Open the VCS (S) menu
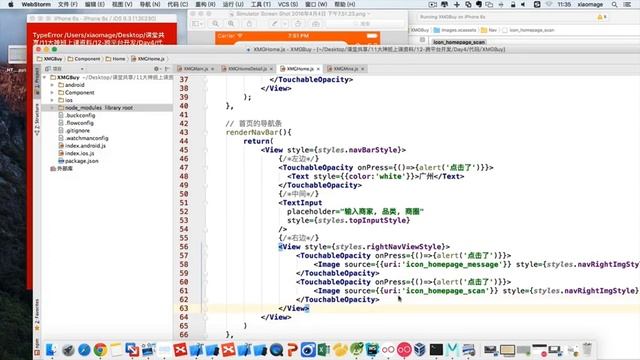This screenshot has width=640, height=360. [x=287, y=4]
